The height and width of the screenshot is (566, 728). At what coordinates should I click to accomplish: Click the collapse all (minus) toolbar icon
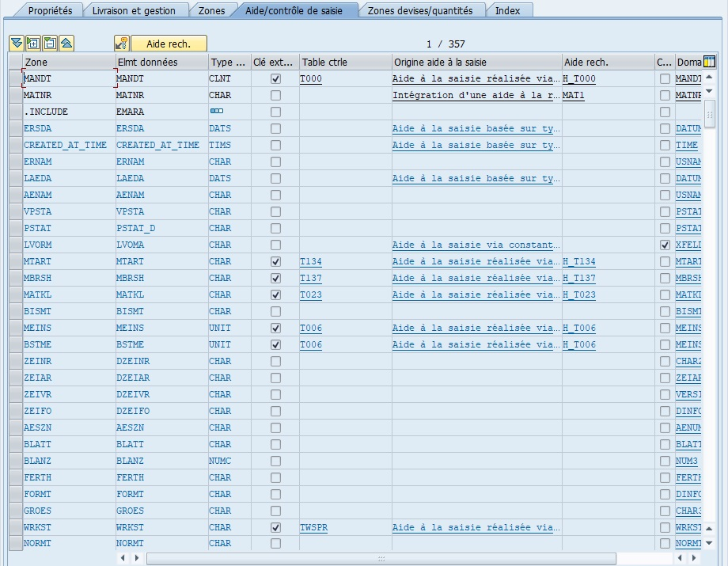50,43
